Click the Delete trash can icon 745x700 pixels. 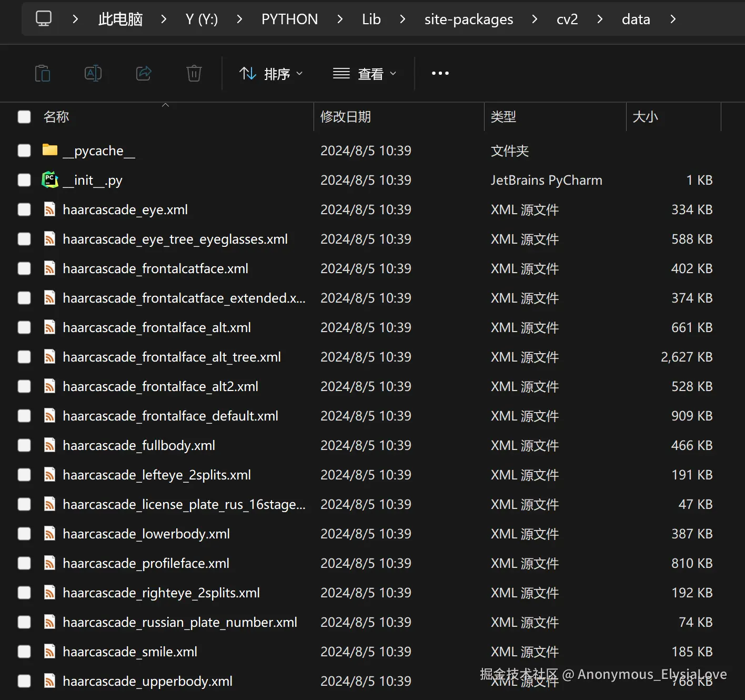[x=194, y=73]
